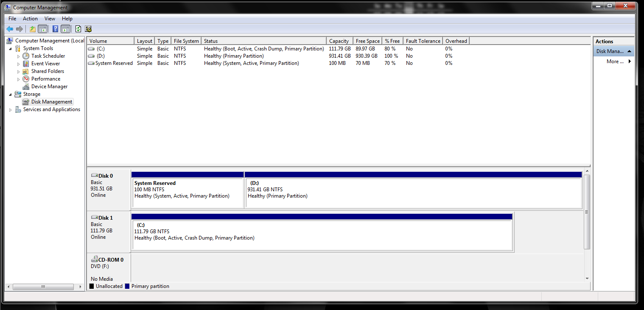
Task: Select the System Reserved partition on Disk 0
Action: click(x=188, y=190)
